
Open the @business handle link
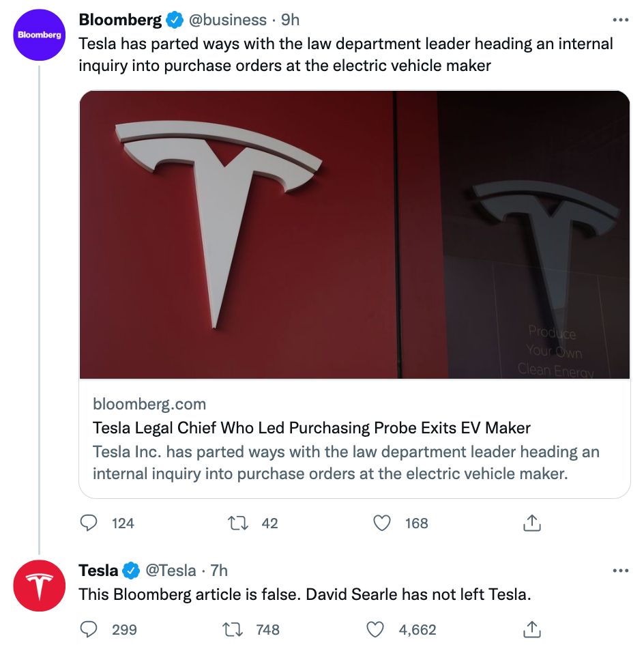click(227, 20)
